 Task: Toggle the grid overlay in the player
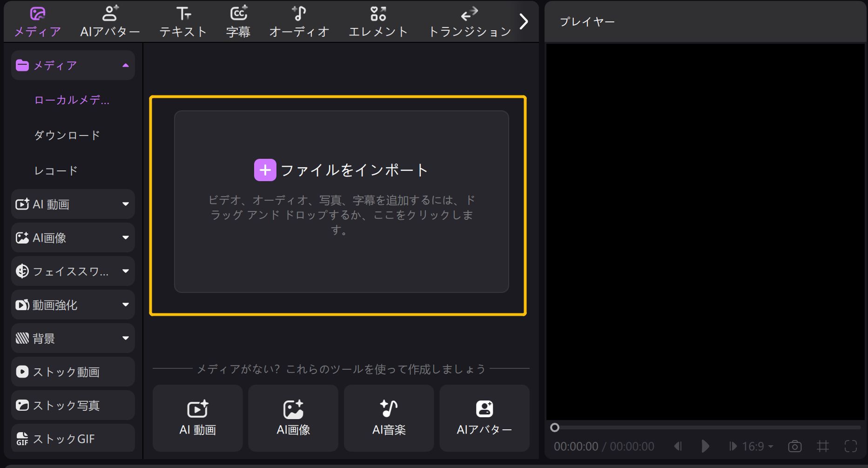pos(822,446)
